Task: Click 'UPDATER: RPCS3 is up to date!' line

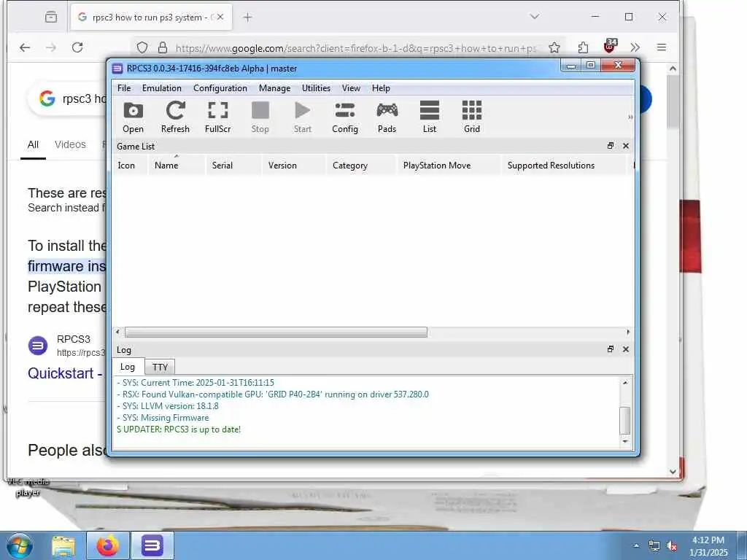Action: (x=179, y=429)
